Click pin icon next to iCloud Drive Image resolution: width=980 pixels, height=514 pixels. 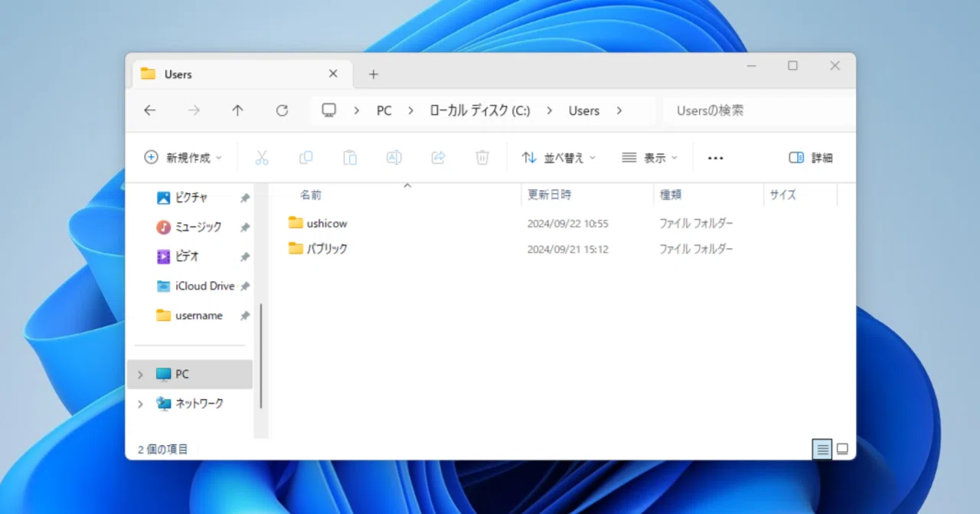point(245,286)
